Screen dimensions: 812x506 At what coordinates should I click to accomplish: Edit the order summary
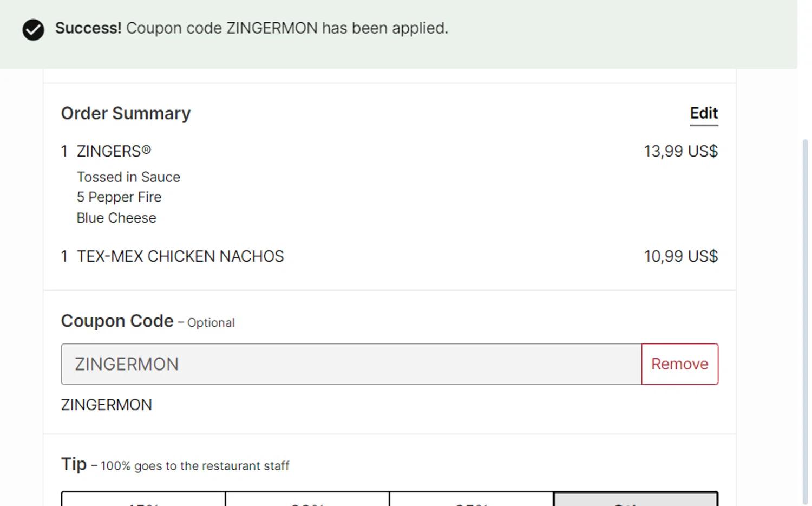pyautogui.click(x=704, y=113)
